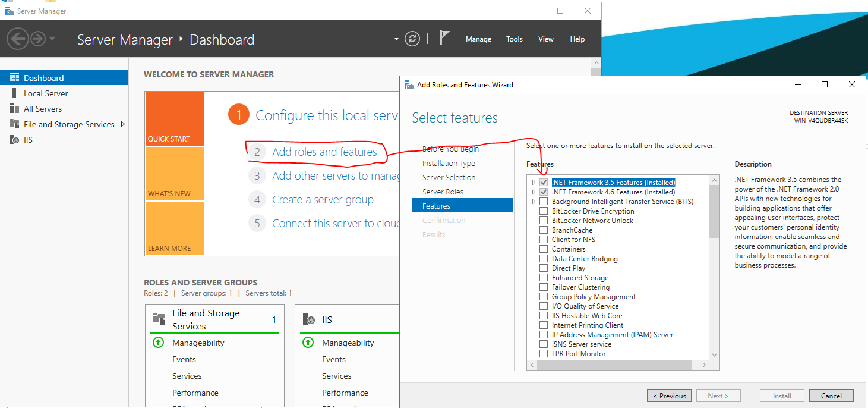Click the WHAT'S NEW tile
The image size is (868, 408).
[174, 174]
